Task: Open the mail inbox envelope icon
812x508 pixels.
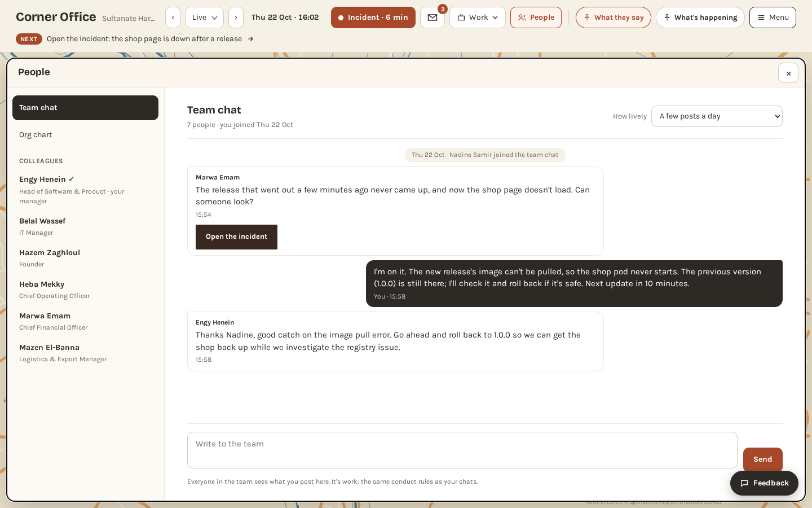Action: pos(433,17)
